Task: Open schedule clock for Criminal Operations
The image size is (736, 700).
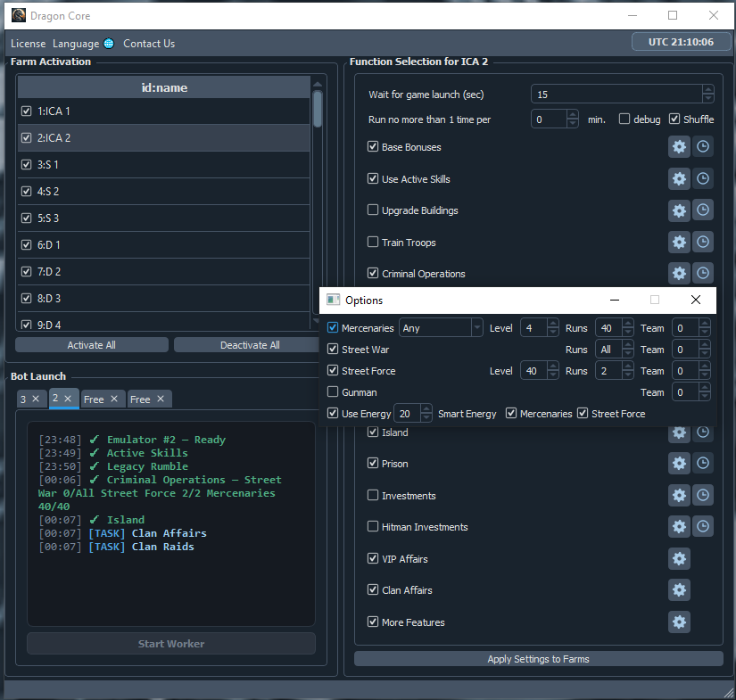Action: (x=703, y=274)
